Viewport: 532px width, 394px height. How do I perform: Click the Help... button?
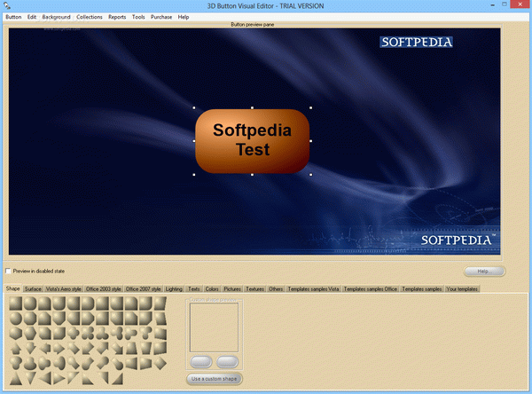(484, 271)
